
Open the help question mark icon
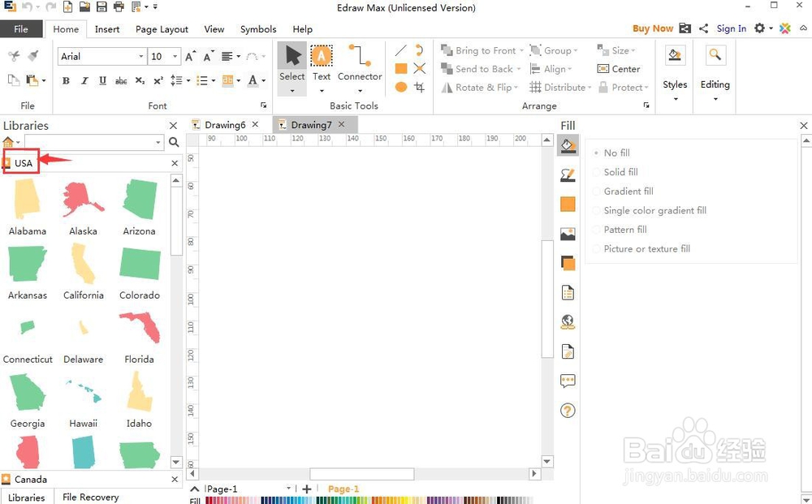point(568,411)
